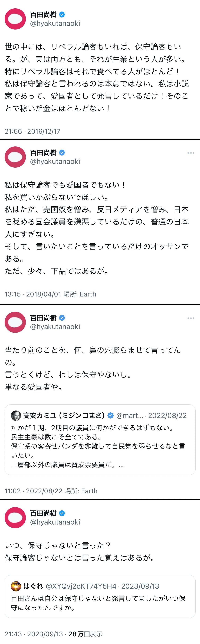Open はぐれ's avatar in quoted tweet
The image size is (200, 644).
16,586
